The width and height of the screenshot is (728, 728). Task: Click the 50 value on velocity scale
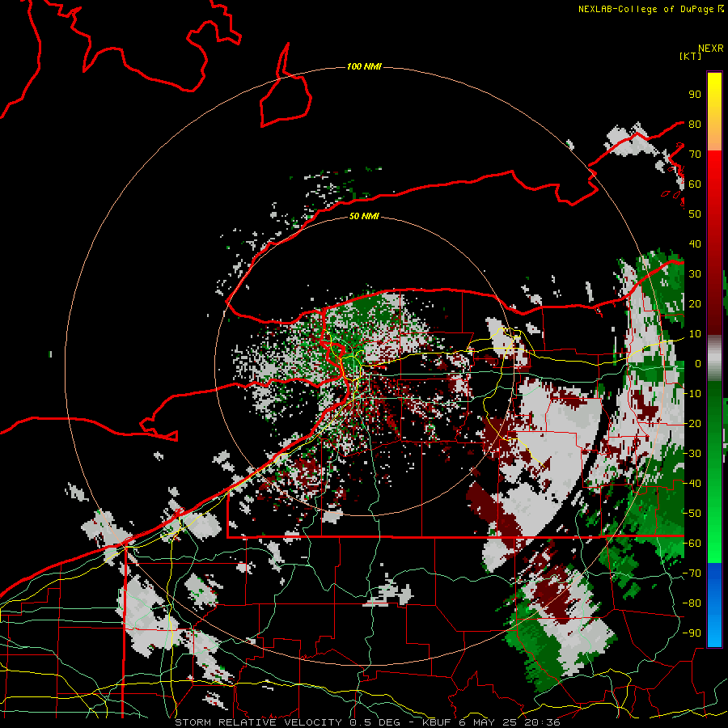tap(695, 214)
